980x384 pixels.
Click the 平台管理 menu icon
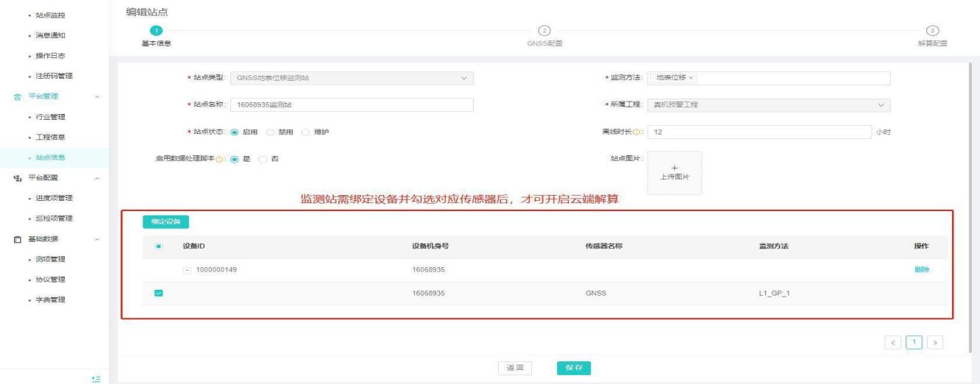tap(9, 96)
